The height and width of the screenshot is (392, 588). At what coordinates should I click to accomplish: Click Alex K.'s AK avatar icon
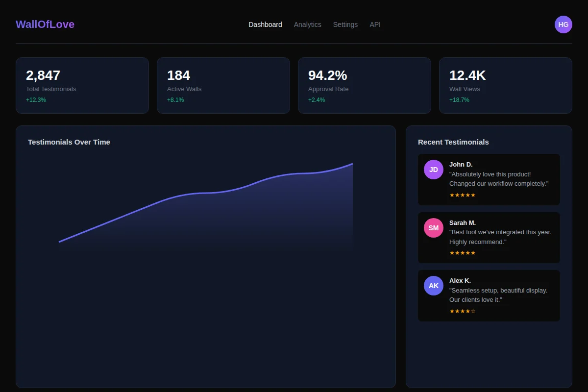coord(433,285)
